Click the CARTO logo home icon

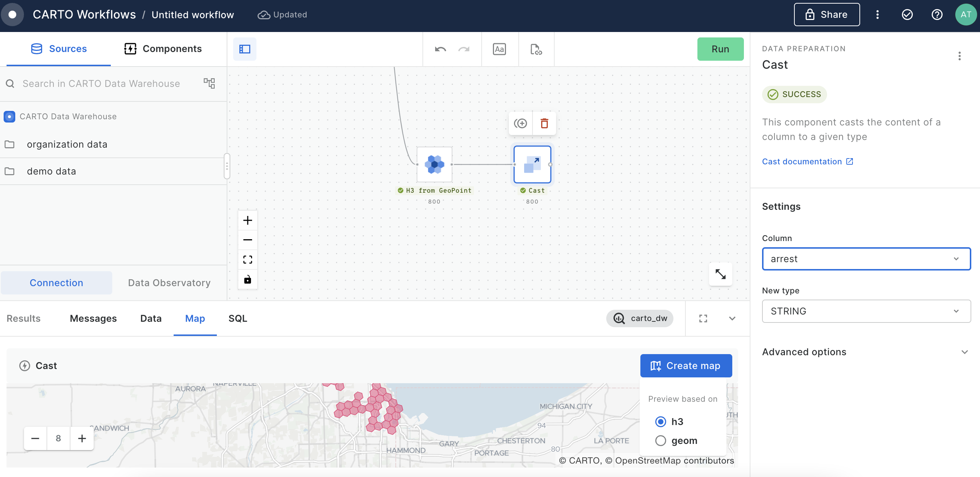13,15
